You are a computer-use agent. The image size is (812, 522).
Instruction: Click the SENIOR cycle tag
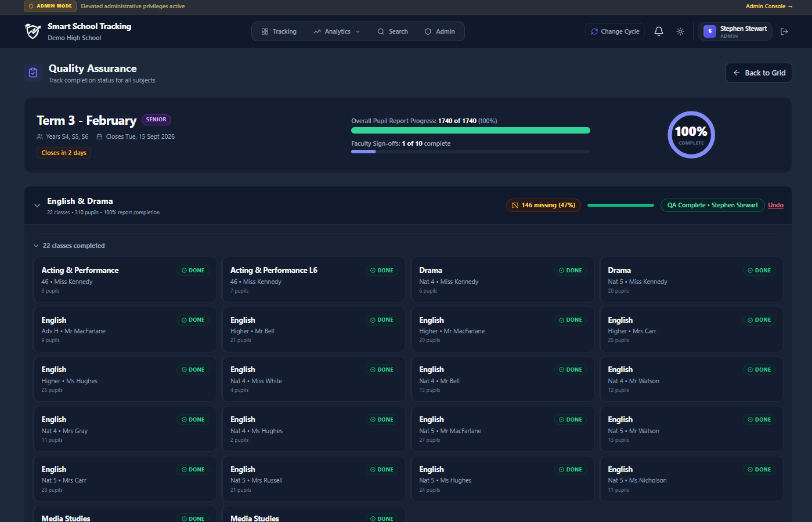tap(156, 120)
